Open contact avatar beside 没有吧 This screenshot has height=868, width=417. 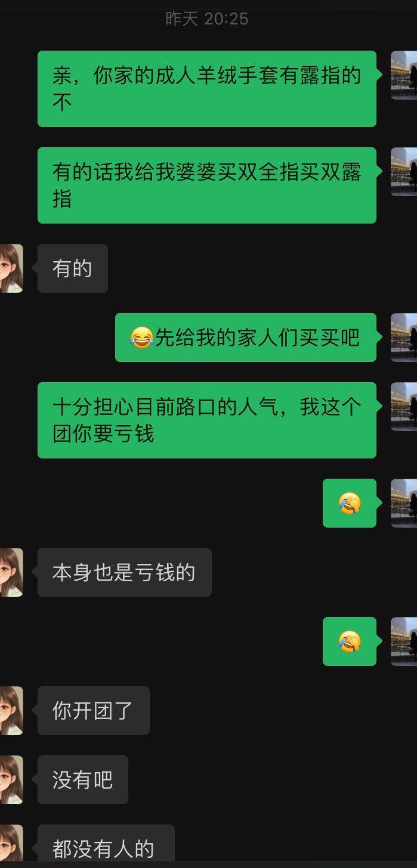point(11,780)
